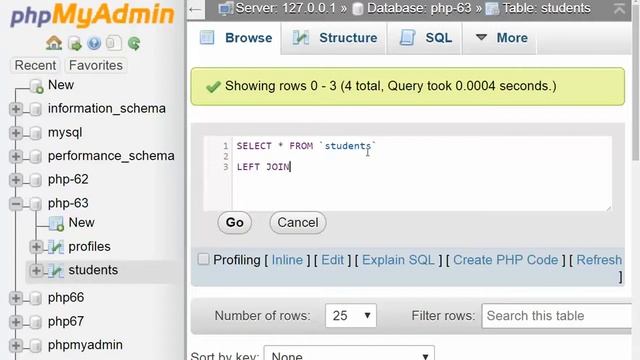
Task: Click the phpMyAdmin logo
Action: pyautogui.click(x=92, y=15)
